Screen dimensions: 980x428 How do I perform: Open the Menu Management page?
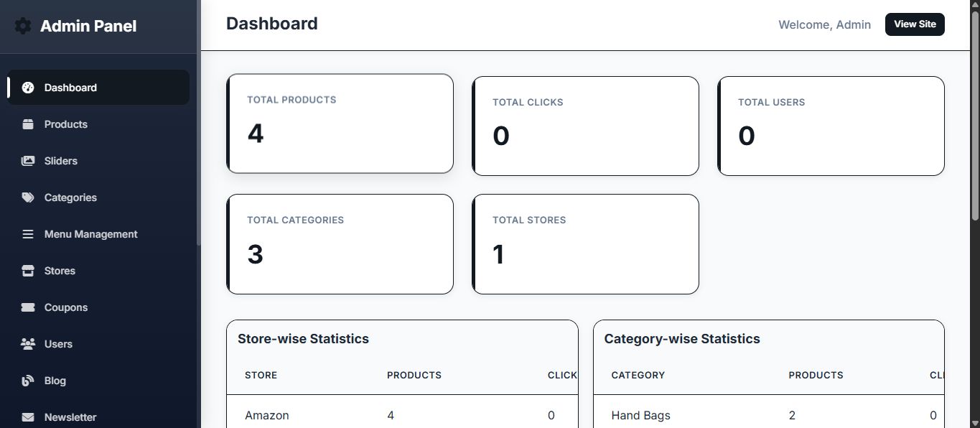point(90,234)
